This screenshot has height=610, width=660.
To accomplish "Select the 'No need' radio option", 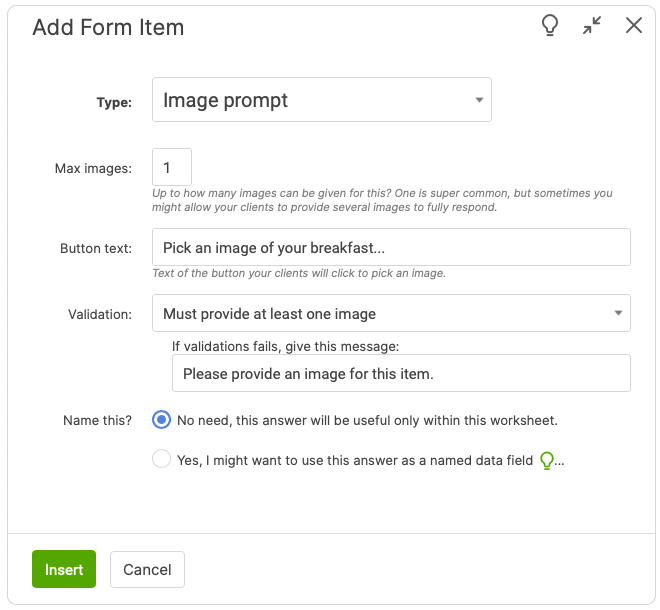I will [161, 420].
